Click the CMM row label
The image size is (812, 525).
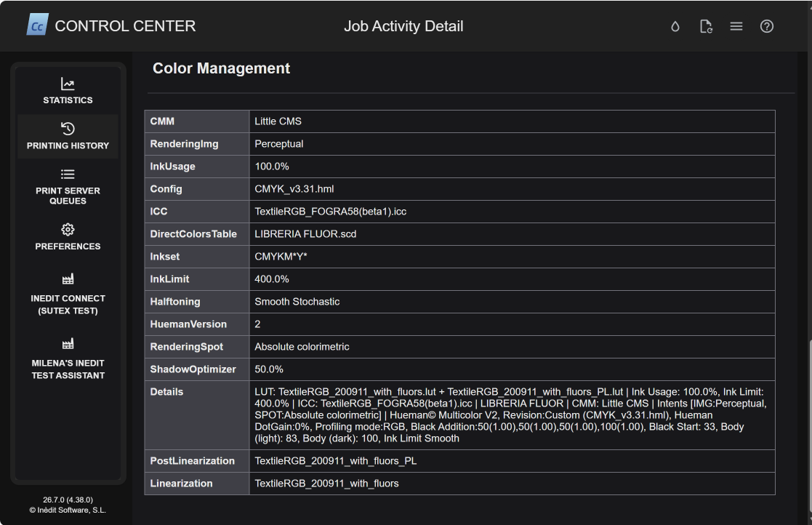point(162,121)
